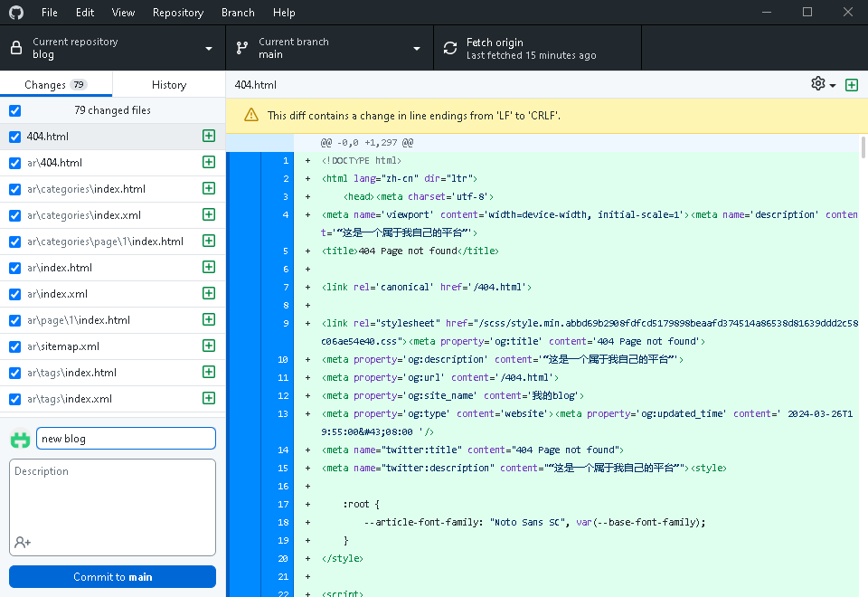868x597 pixels.
Task: Open the diff settings gear icon
Action: [818, 84]
